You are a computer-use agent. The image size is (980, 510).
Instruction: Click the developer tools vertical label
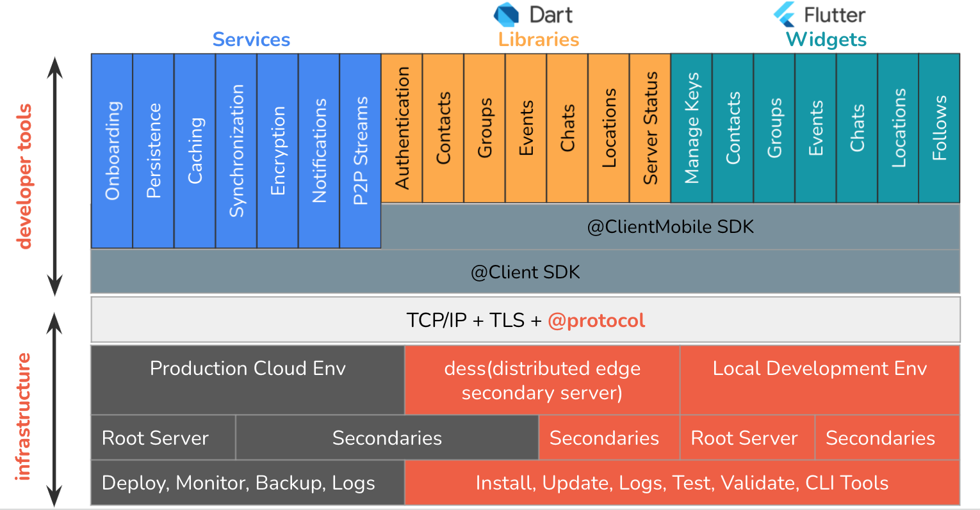pos(24,176)
